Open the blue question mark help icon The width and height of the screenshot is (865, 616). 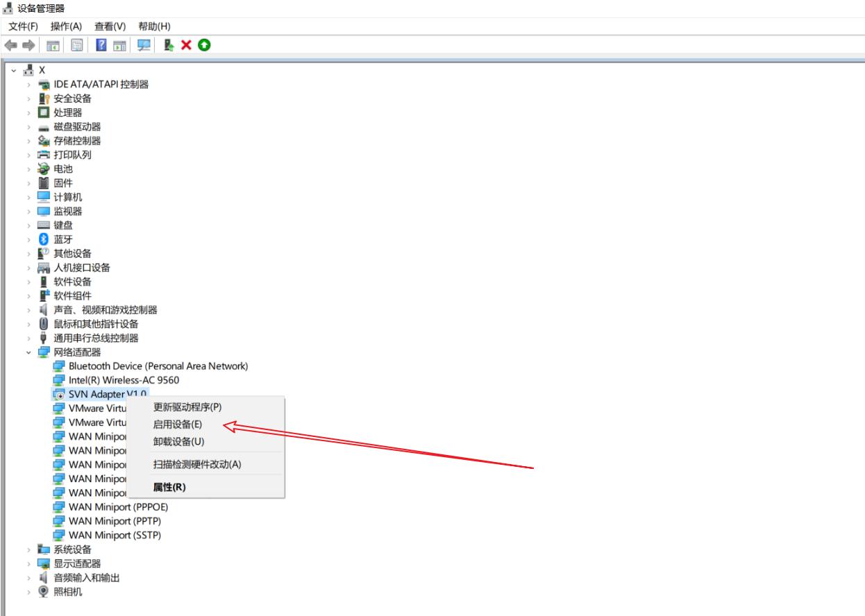coord(101,45)
